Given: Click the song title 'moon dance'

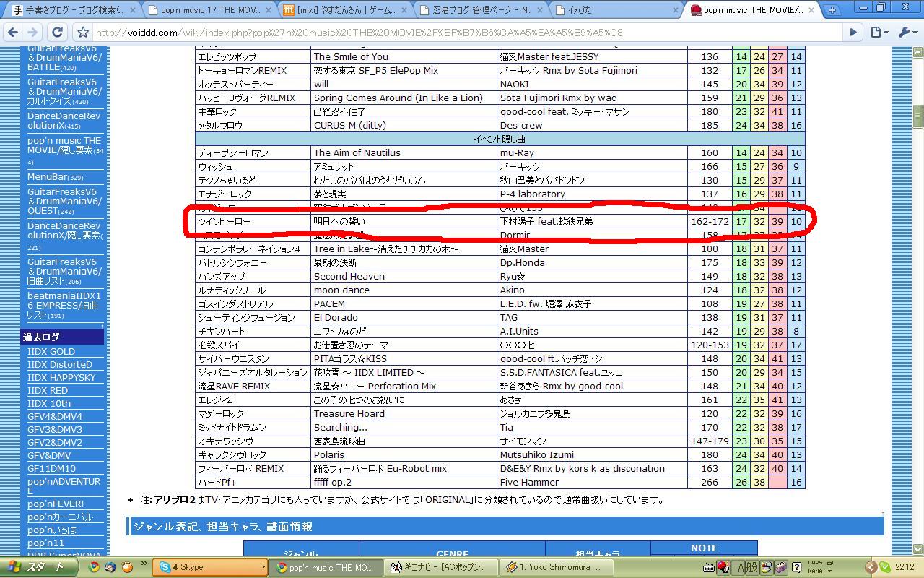Looking at the screenshot, I should 341,290.
